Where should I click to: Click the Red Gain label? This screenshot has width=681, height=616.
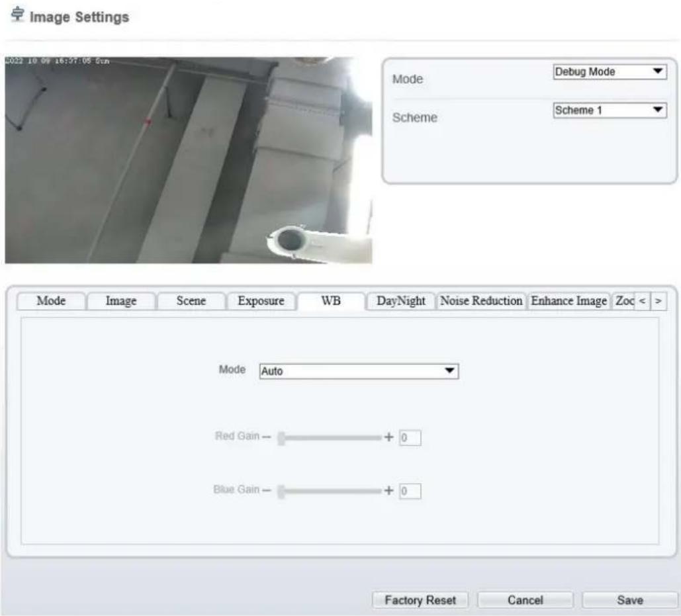tap(237, 436)
